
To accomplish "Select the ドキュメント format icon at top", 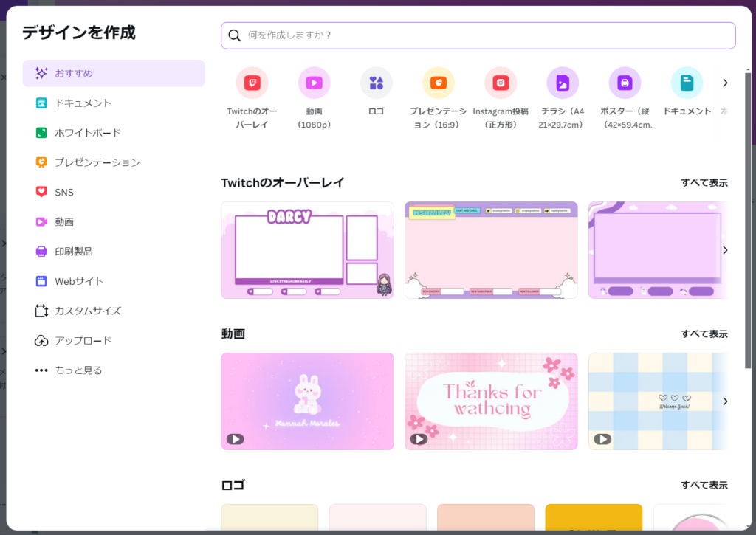I will [x=687, y=83].
